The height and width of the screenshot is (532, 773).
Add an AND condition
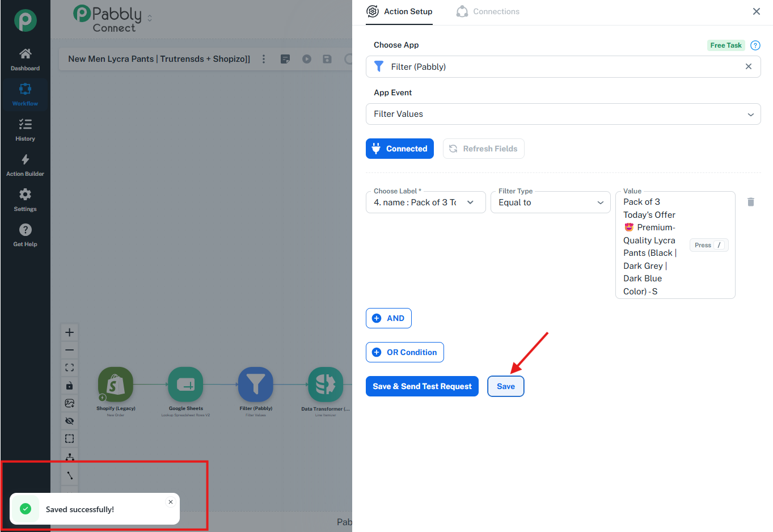388,318
